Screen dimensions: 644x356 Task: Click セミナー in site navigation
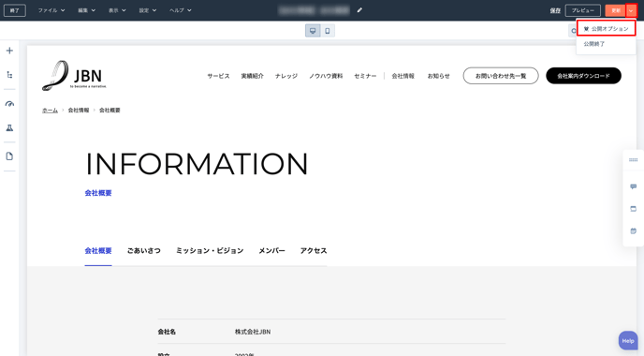tap(365, 76)
